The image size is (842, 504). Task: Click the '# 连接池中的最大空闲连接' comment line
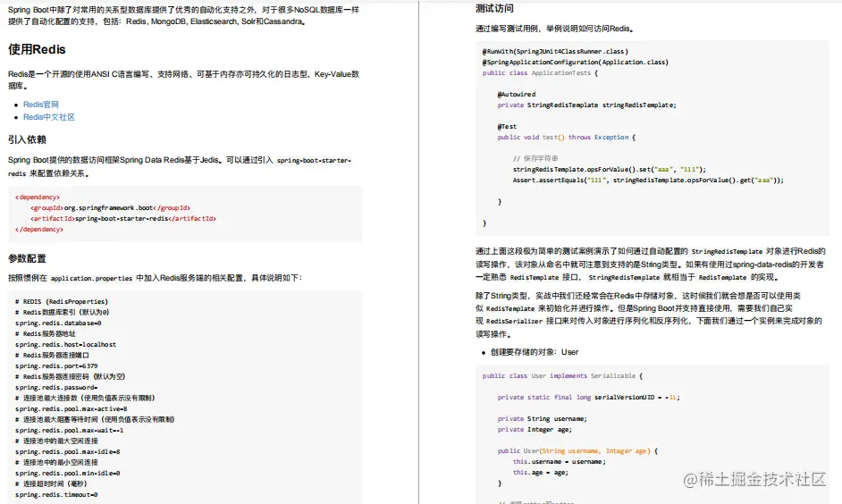click(56, 441)
